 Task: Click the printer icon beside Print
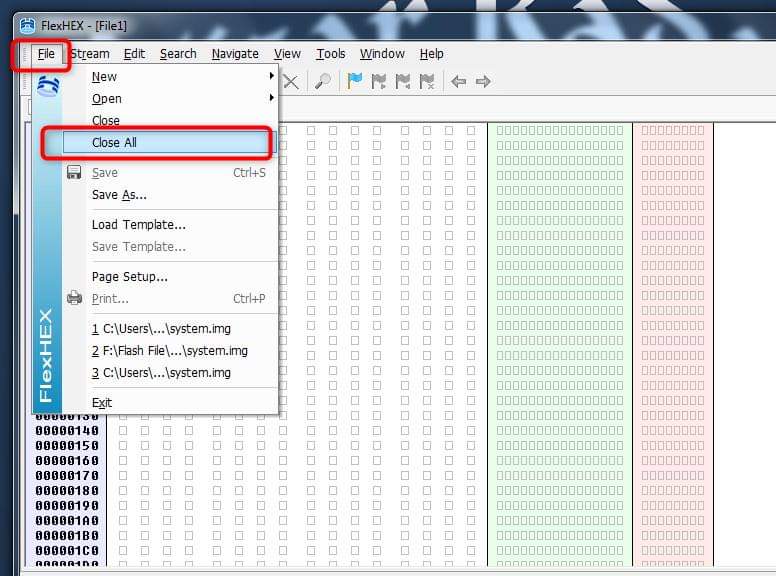(74, 298)
